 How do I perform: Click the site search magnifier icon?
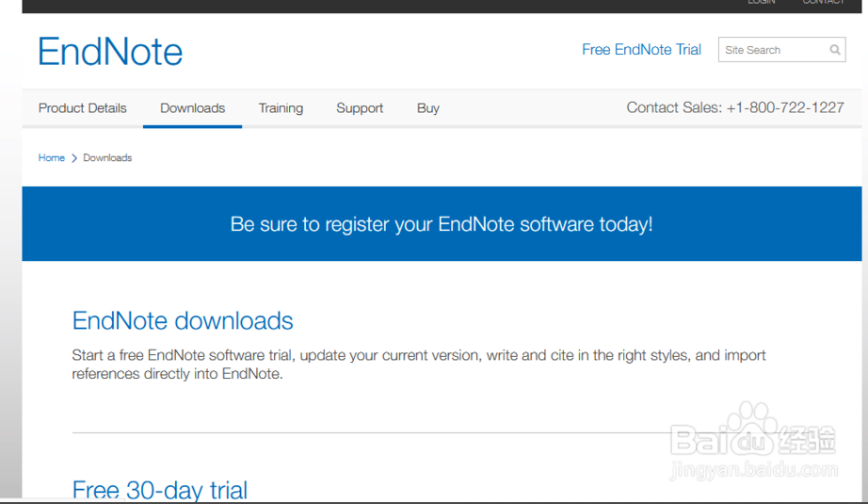click(x=835, y=50)
